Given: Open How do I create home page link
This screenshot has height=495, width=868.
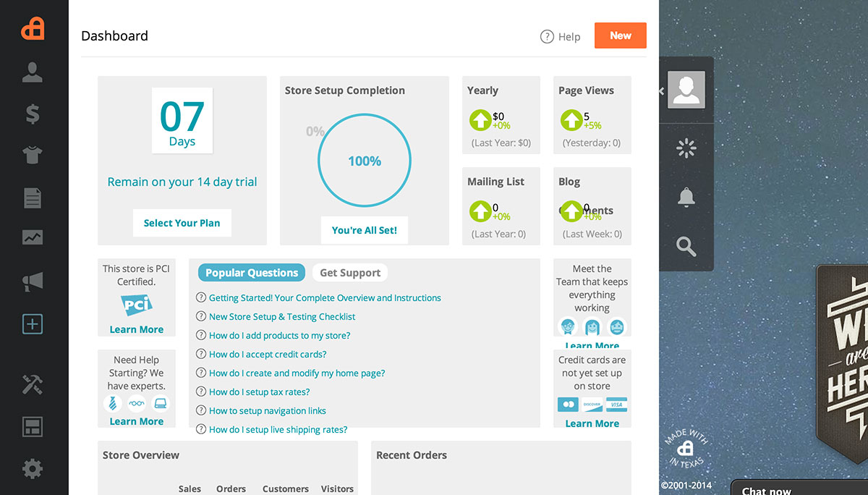Looking at the screenshot, I should point(297,373).
